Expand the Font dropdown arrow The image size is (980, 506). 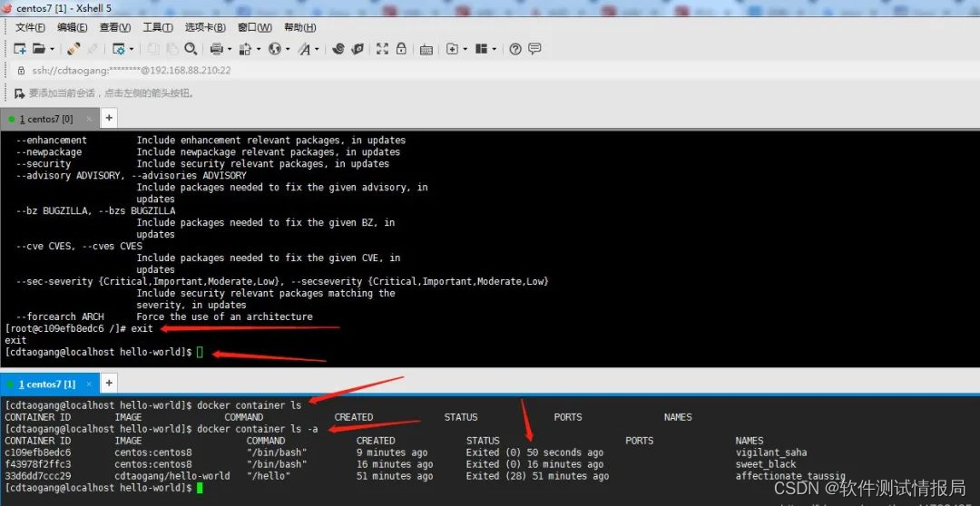[x=317, y=49]
